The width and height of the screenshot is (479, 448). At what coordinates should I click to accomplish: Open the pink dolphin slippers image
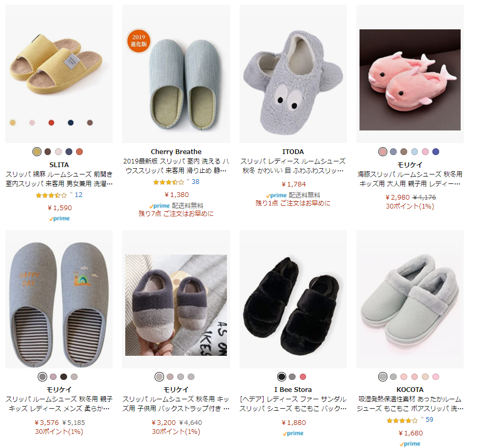pos(410,80)
